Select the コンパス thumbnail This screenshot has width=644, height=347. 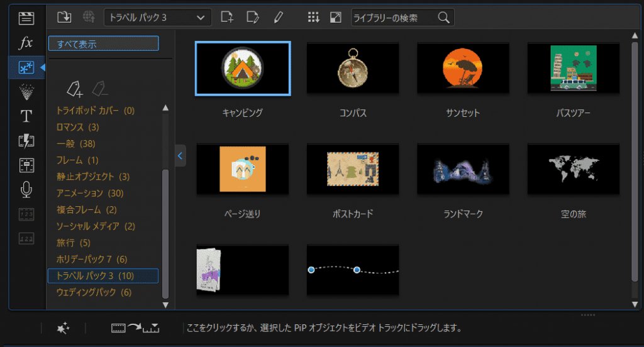click(353, 69)
